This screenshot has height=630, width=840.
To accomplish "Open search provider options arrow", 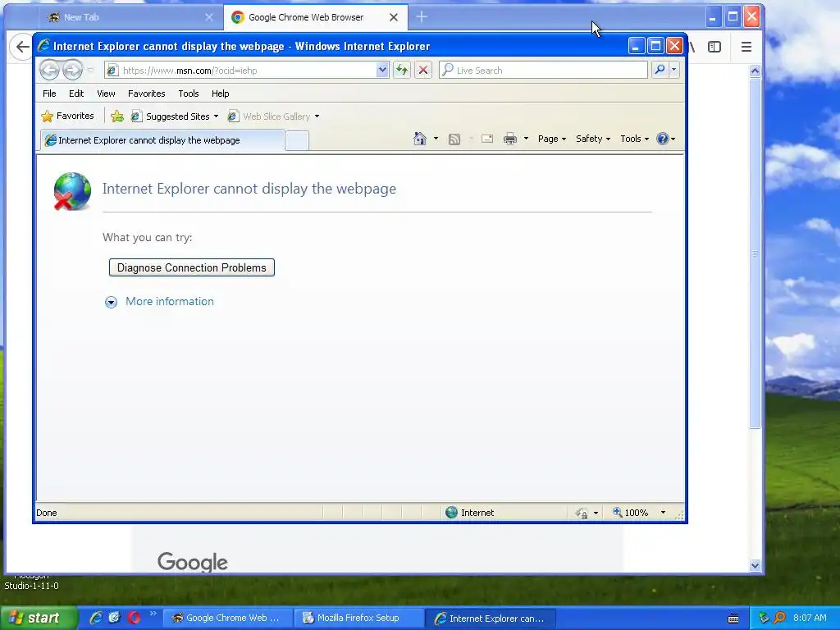I will click(674, 71).
